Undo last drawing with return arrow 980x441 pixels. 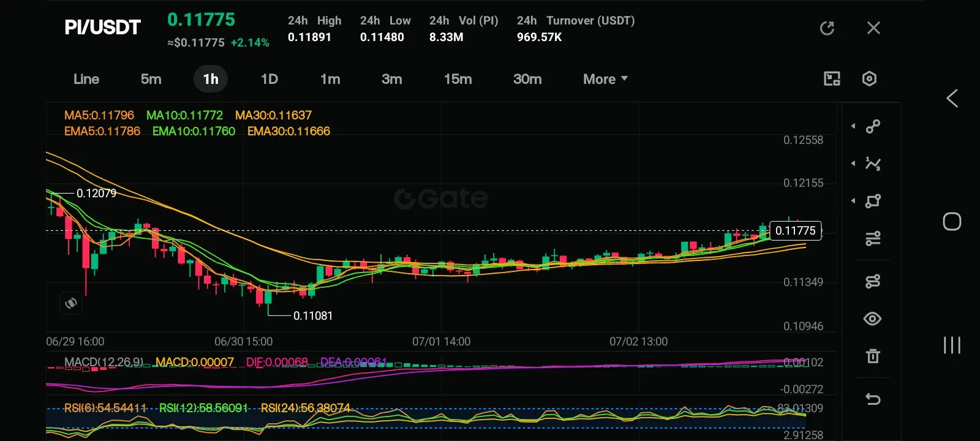[x=873, y=399]
